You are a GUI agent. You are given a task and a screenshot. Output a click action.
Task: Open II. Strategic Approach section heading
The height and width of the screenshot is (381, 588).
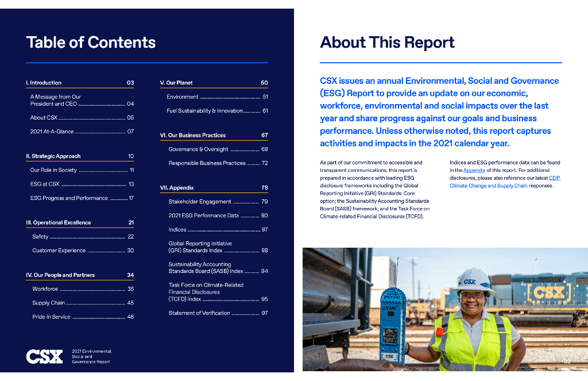tap(80, 156)
